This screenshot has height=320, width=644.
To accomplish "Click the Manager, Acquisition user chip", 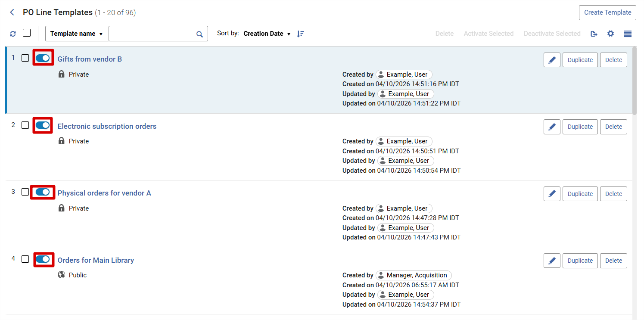I will 414,275.
